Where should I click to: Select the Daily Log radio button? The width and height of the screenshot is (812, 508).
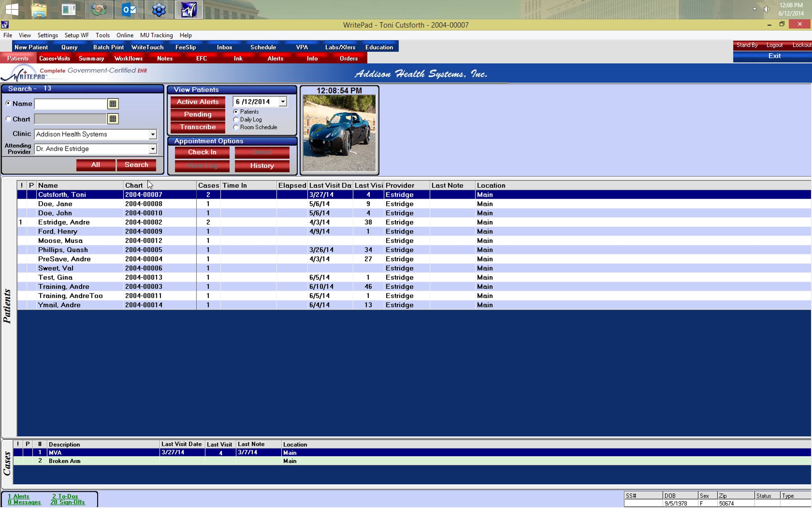(x=236, y=120)
